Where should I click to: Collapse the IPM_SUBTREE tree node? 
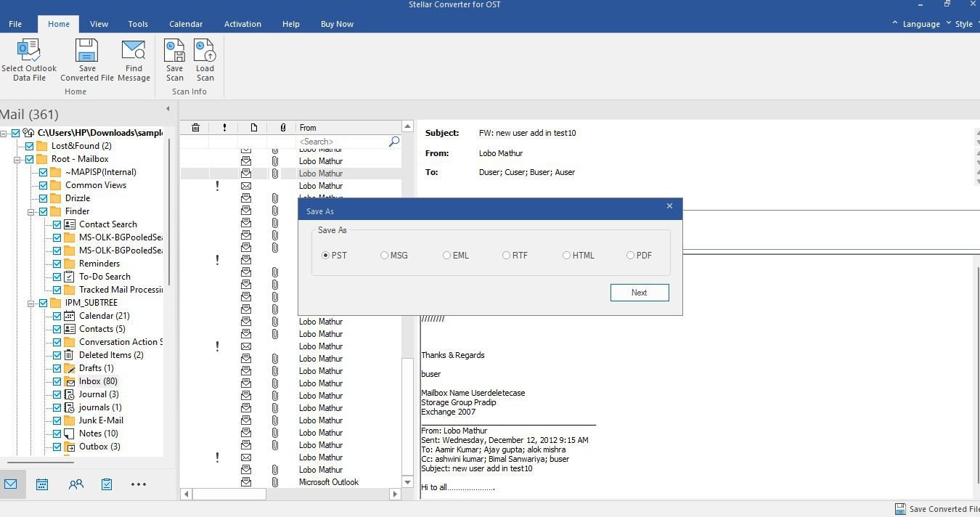pos(32,303)
